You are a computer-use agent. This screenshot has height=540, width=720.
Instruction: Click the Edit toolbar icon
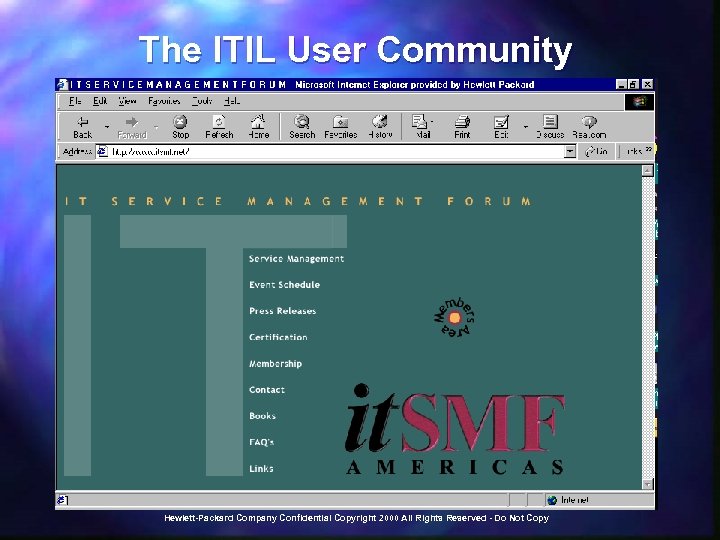[x=501, y=127]
